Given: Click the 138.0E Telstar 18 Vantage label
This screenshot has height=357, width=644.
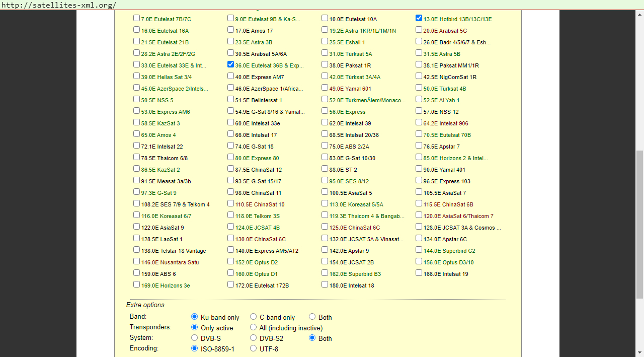Looking at the screenshot, I should click(174, 251).
